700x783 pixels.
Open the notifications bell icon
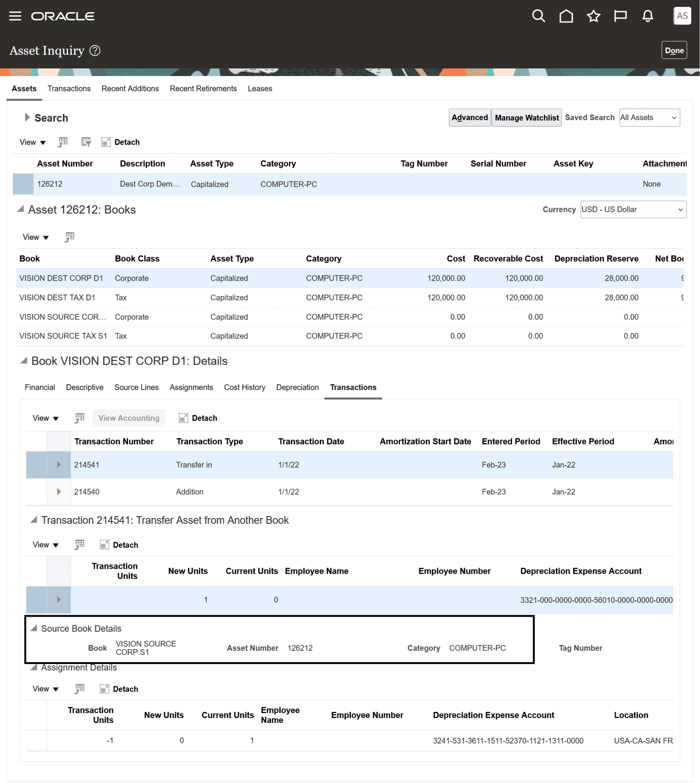(x=647, y=16)
